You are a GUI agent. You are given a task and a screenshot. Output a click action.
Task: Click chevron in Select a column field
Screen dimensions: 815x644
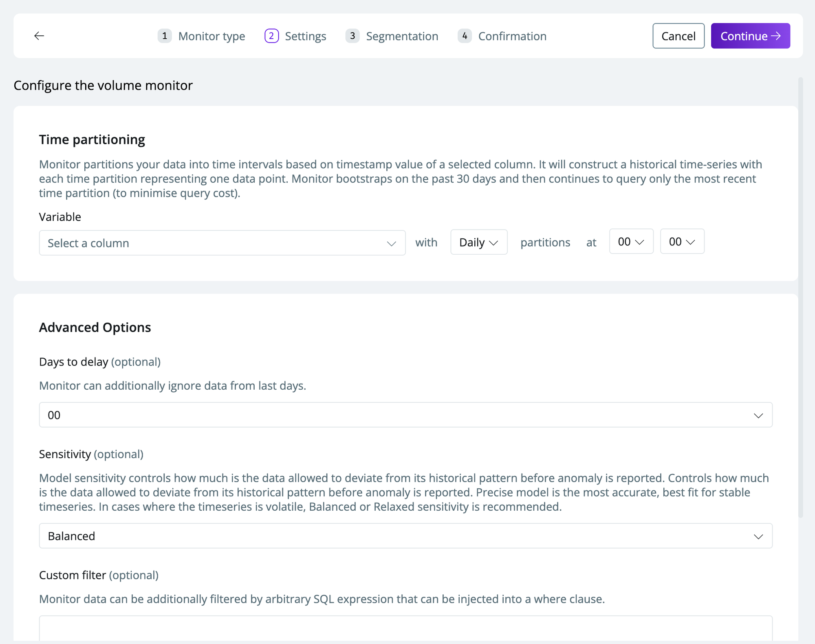tap(391, 243)
